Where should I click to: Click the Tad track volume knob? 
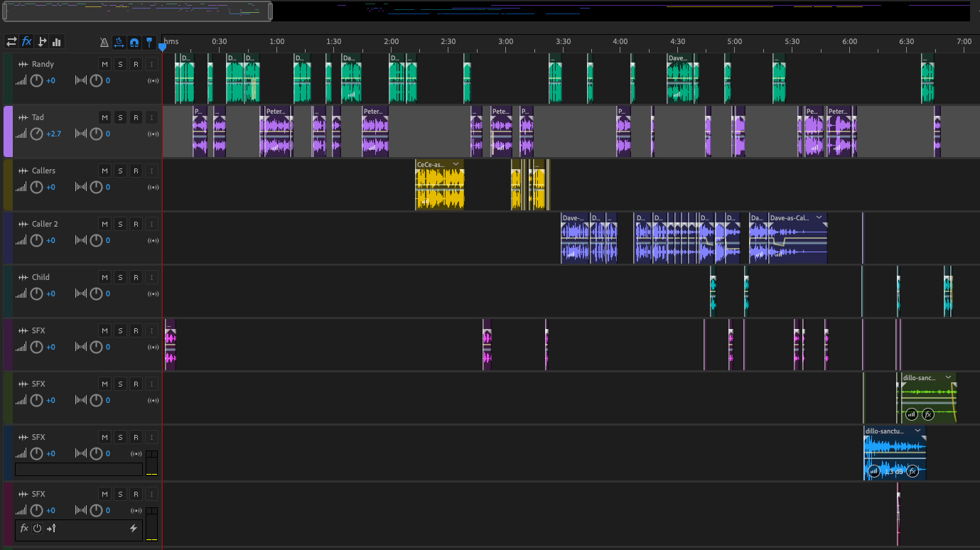[37, 134]
